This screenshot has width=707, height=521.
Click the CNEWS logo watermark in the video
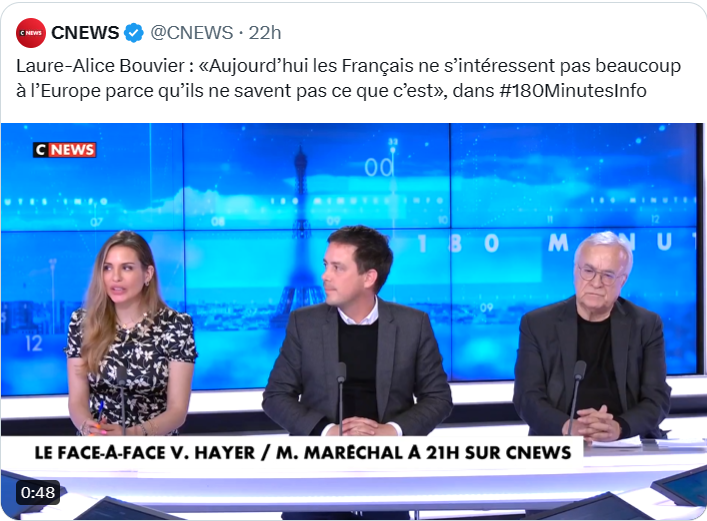point(64,149)
